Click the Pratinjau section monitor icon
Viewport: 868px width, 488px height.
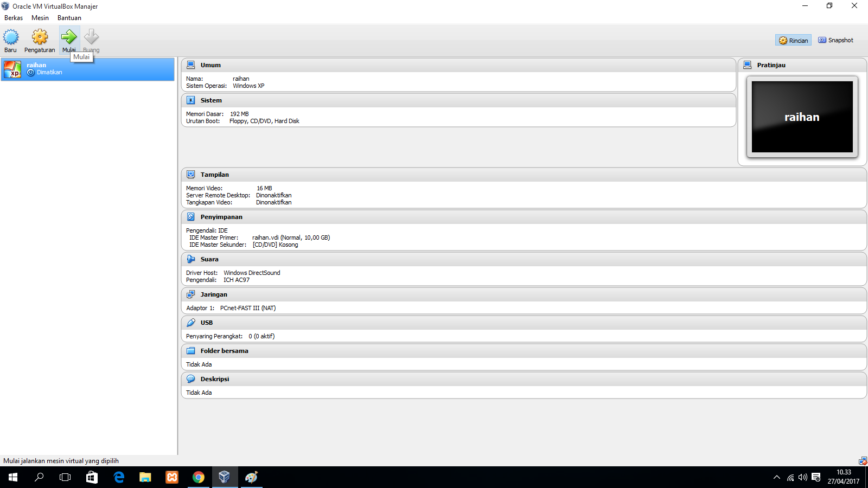(748, 65)
